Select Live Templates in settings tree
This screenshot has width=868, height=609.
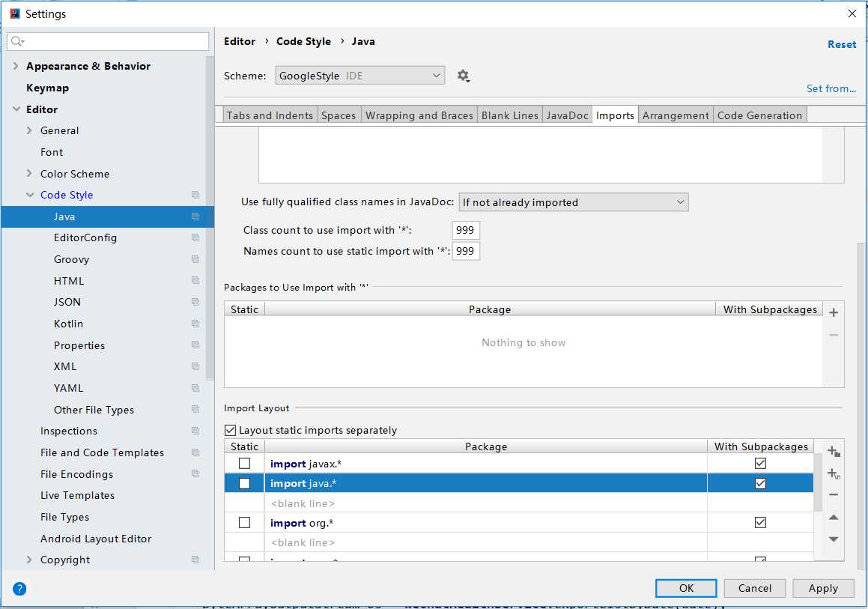[x=77, y=495]
